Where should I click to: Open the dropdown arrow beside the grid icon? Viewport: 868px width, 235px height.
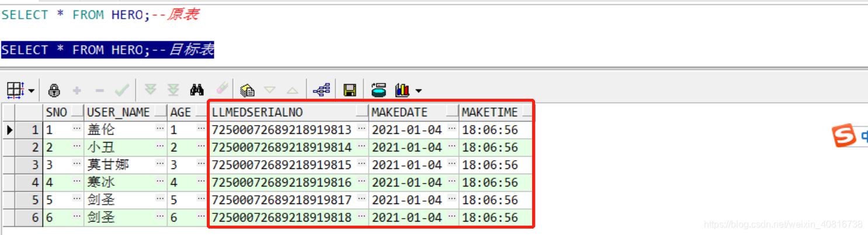coord(30,91)
